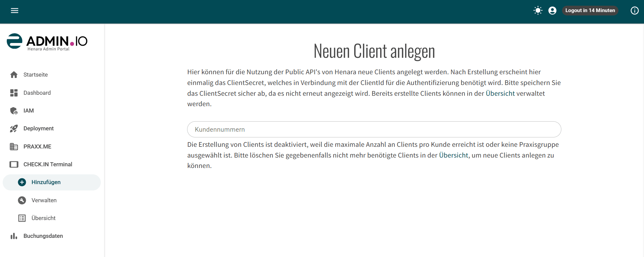Image resolution: width=644 pixels, height=257 pixels.
Task: Click the Logout in 14 Minuten button
Action: pyautogui.click(x=590, y=10)
